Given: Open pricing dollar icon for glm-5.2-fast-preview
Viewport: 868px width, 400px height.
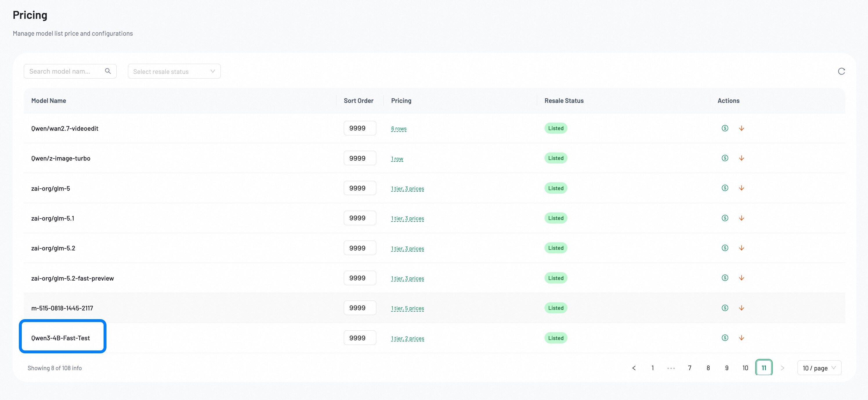Looking at the screenshot, I should 725,278.
